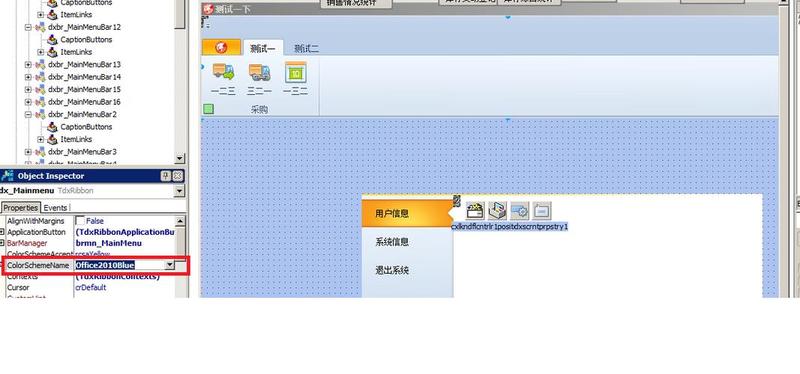Click the tree view scroll-down arrow
The width and height of the screenshot is (800, 374).
coord(180,159)
